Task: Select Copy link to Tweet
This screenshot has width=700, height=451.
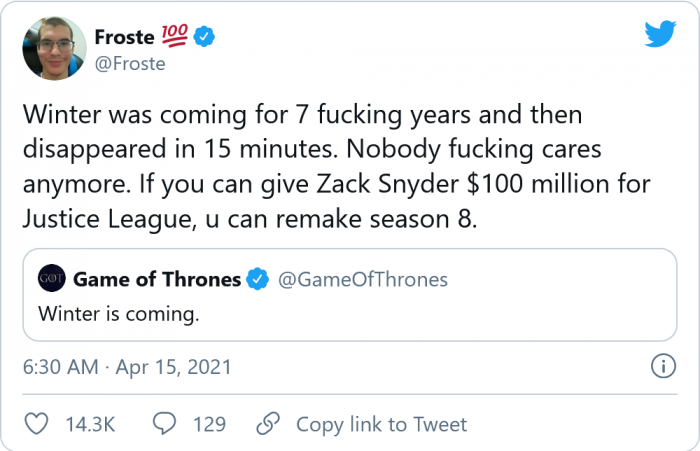Action: [x=381, y=424]
